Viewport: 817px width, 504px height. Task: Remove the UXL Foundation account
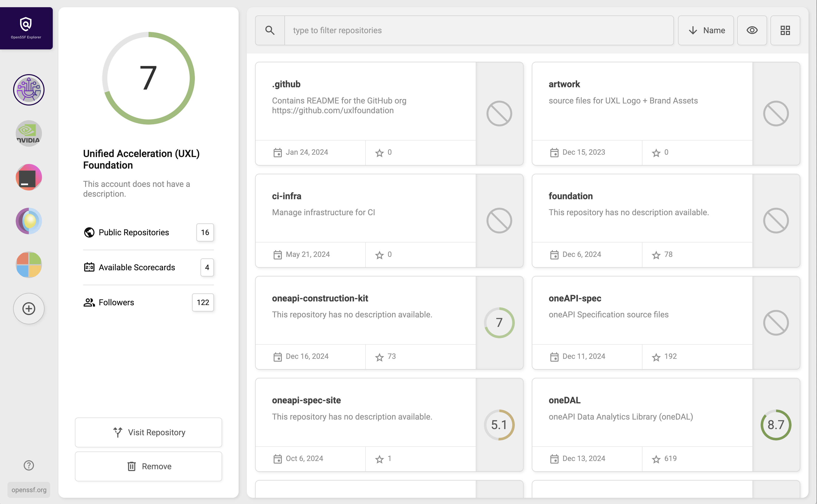[148, 466]
